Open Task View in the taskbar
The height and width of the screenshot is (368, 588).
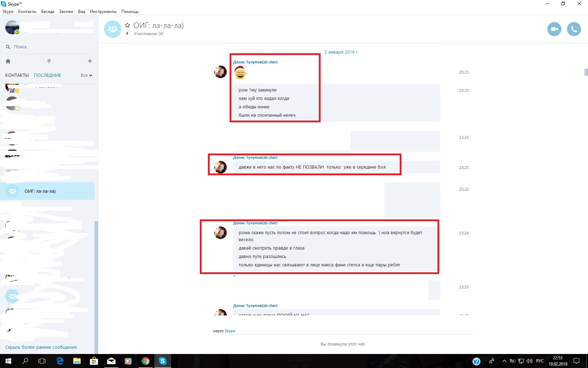pos(42,361)
